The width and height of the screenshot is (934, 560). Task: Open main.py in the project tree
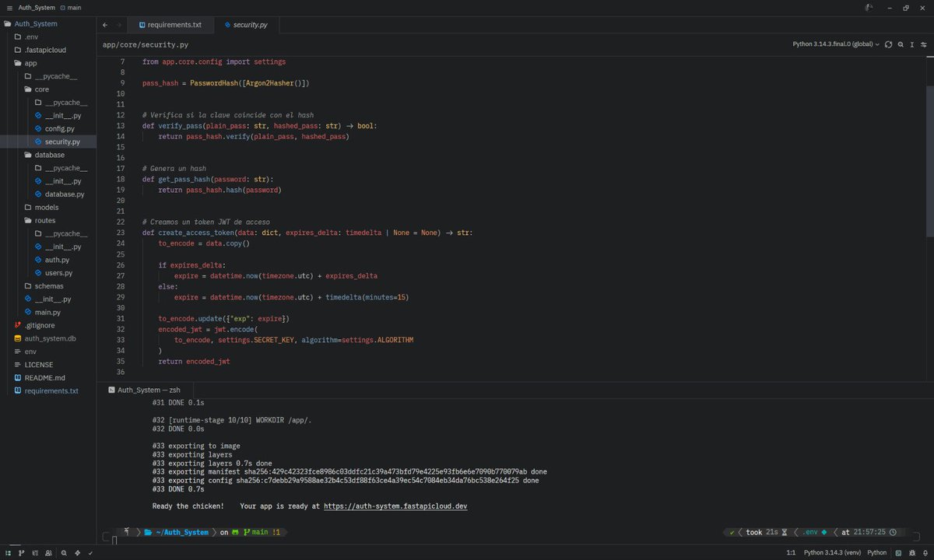(x=48, y=312)
